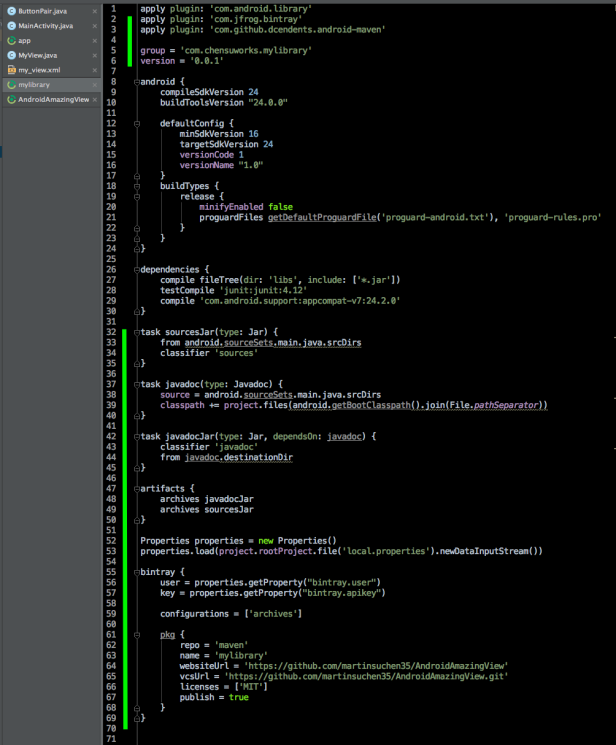This screenshot has width=616, height=745.
Task: Click the minifyEnabled false value
Action: 280,207
